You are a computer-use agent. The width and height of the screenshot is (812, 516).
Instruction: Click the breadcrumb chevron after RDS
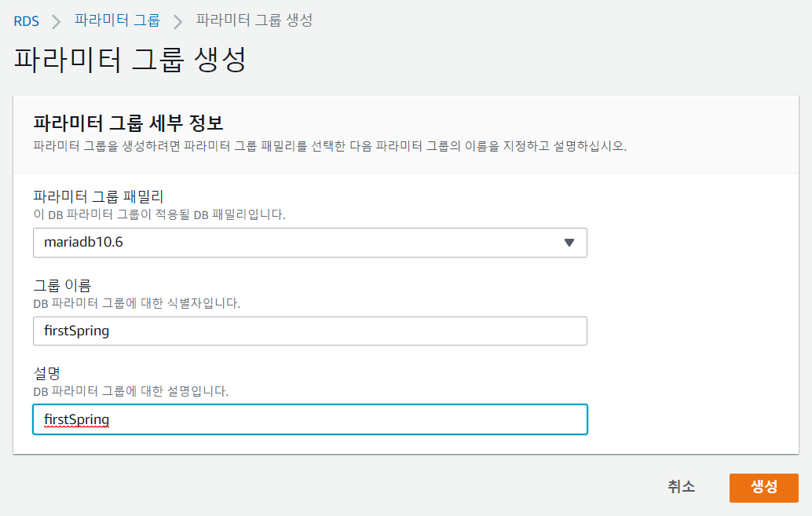click(x=57, y=22)
